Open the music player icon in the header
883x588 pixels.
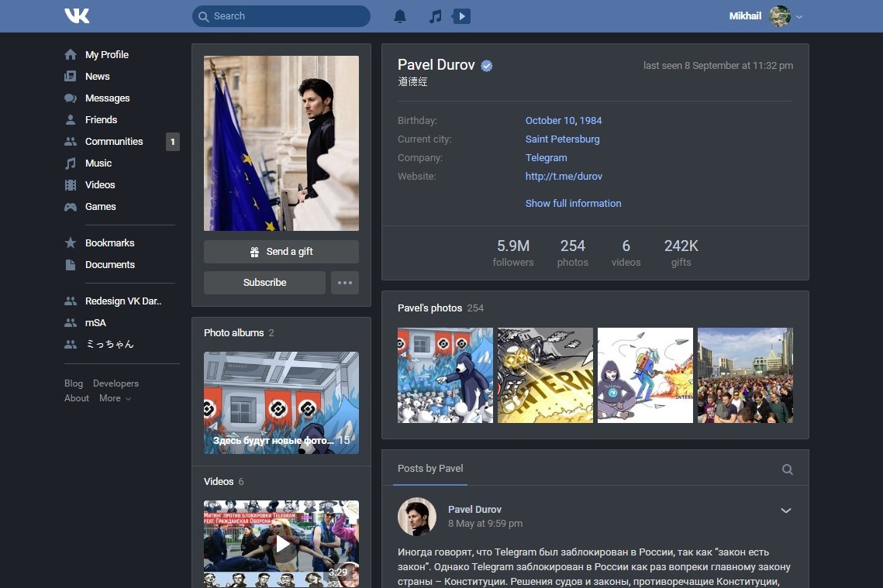(433, 15)
